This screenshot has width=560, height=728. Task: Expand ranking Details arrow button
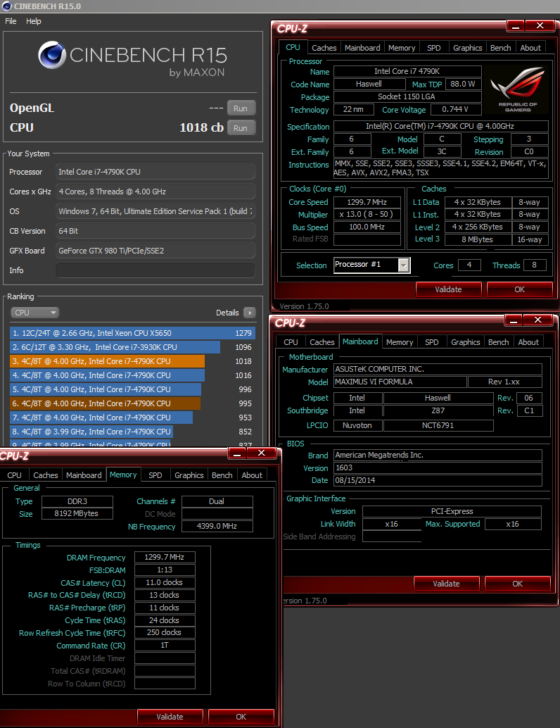click(x=250, y=313)
